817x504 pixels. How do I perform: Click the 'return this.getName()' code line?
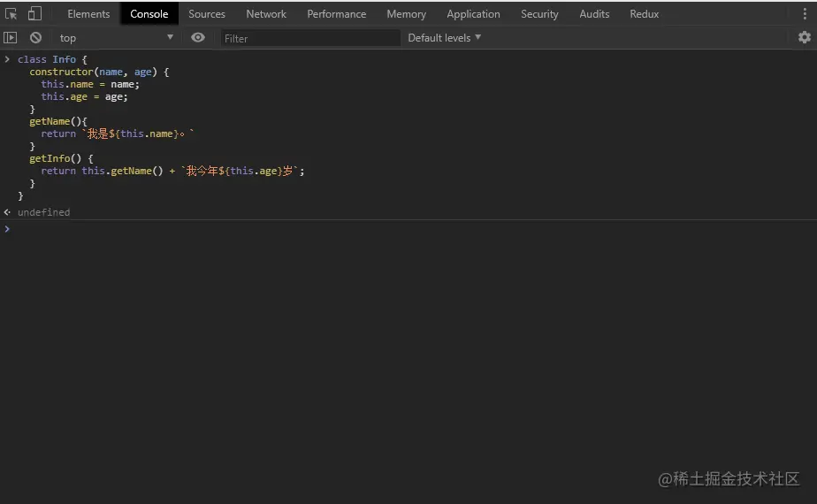coord(172,171)
